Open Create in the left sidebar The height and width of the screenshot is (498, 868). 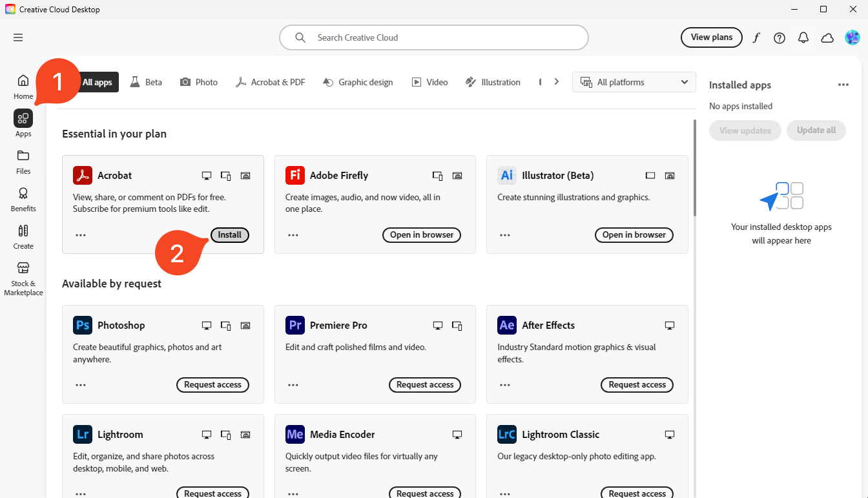coord(23,236)
